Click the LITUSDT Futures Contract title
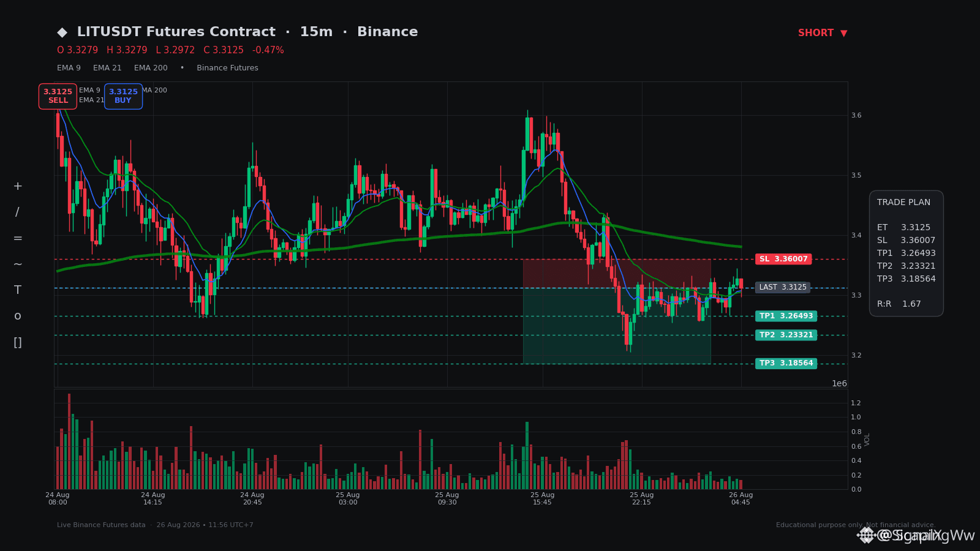This screenshot has height=551, width=980. click(x=176, y=32)
